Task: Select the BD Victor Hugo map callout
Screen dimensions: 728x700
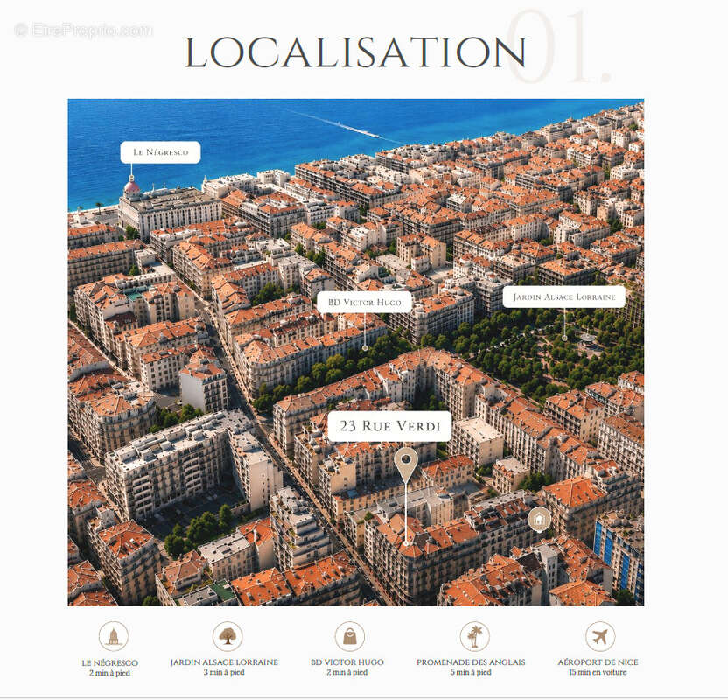Action: (365, 302)
